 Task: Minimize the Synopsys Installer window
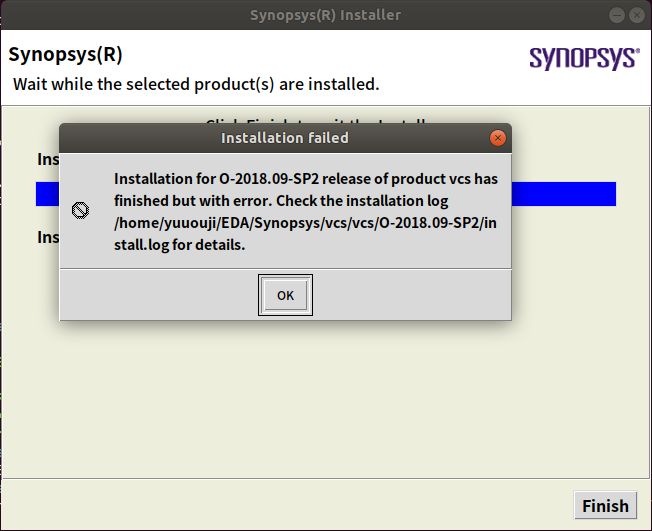618,14
